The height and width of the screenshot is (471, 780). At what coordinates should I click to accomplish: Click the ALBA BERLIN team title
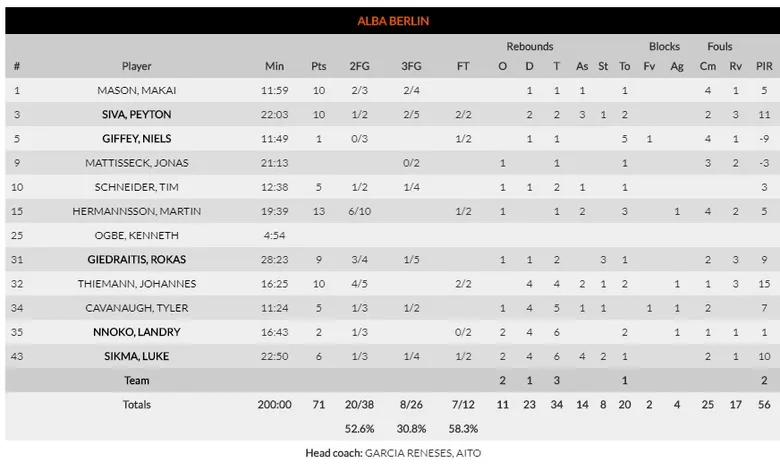[394, 21]
